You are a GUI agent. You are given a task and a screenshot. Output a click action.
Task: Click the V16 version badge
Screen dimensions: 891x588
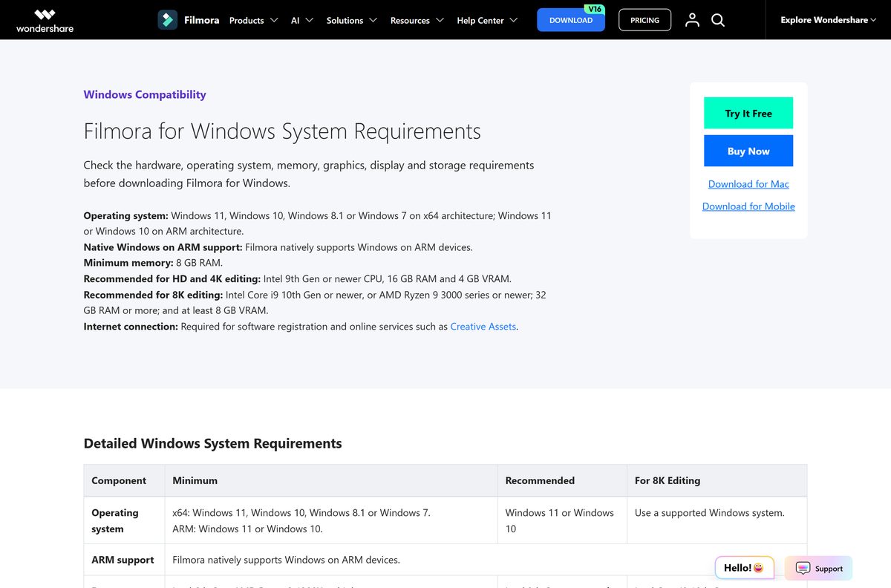pyautogui.click(x=594, y=9)
